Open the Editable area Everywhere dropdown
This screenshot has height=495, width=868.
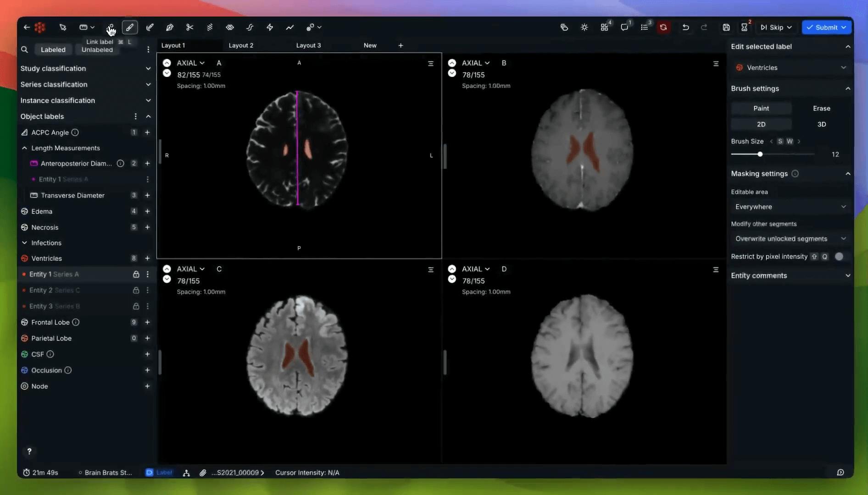pos(790,207)
